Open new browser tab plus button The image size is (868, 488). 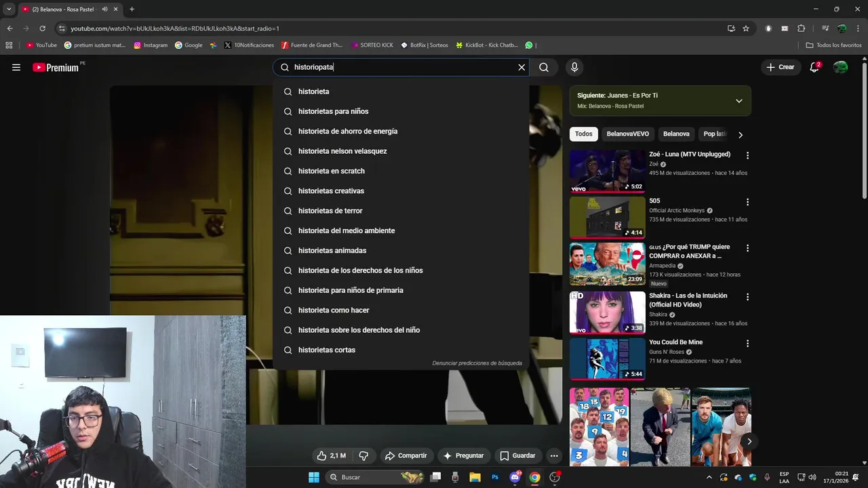132,9
